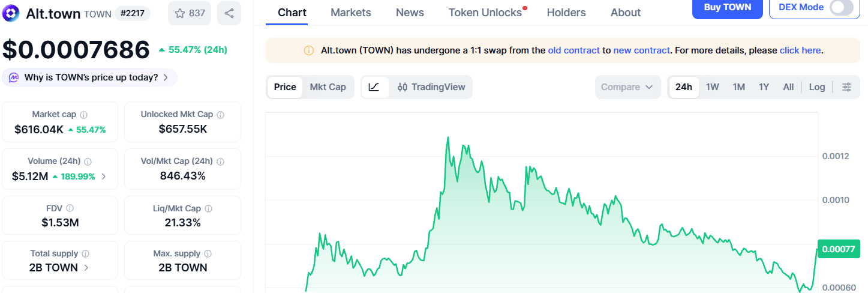Open the About tab

[x=626, y=13]
